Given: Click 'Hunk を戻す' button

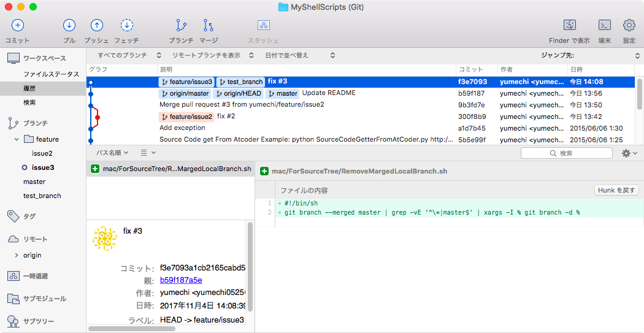Looking at the screenshot, I should [616, 190].
